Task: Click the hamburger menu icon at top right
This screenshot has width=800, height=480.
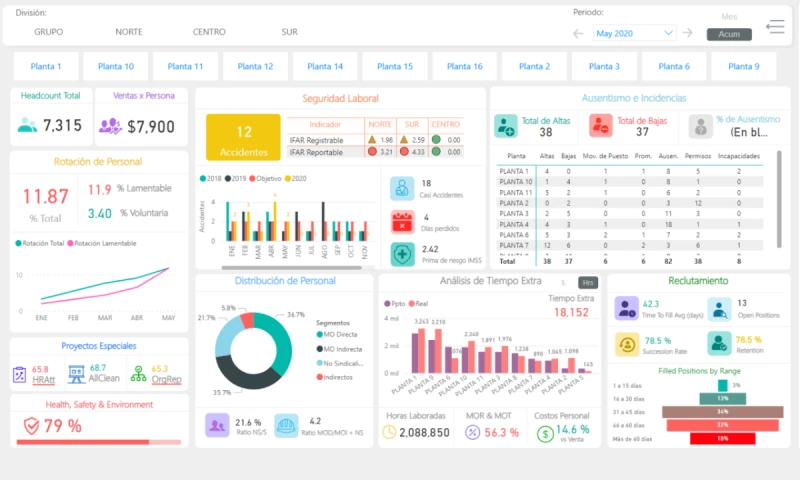Action: click(x=775, y=27)
